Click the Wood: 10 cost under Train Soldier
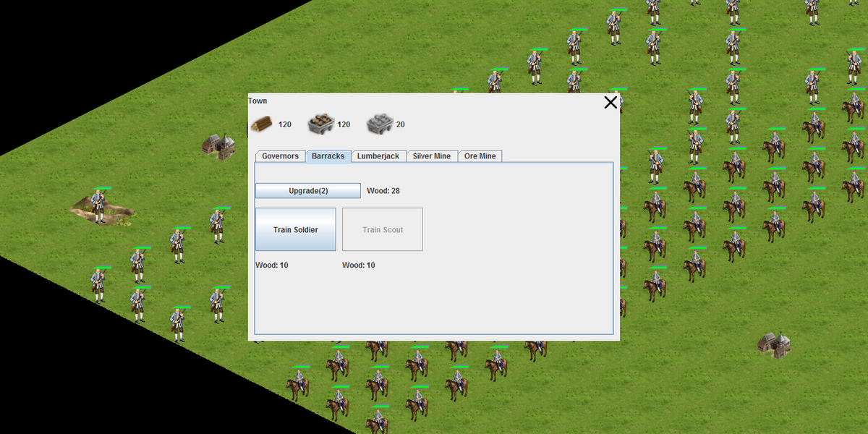Screen dimensions: 868x434 (272, 265)
